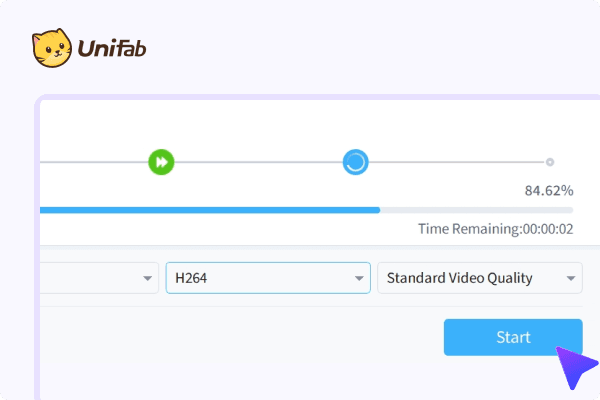
Task: Click the gray end dot on the step line
Action: 549,162
